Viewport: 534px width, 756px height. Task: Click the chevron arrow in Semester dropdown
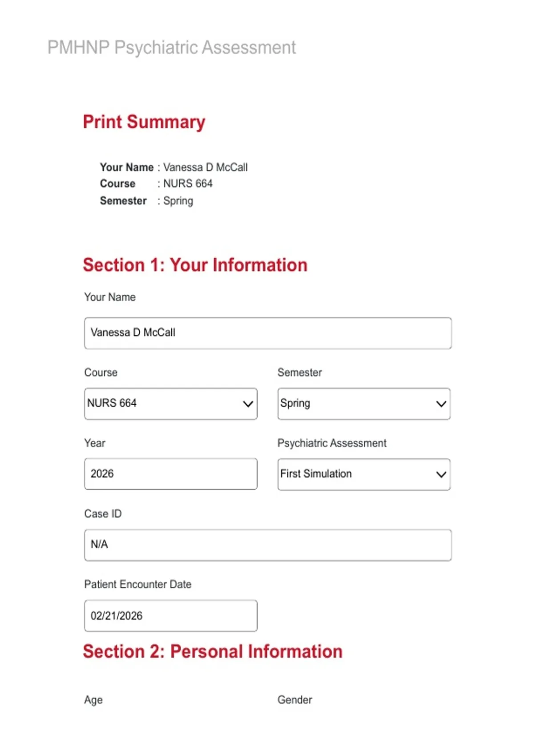tap(441, 404)
